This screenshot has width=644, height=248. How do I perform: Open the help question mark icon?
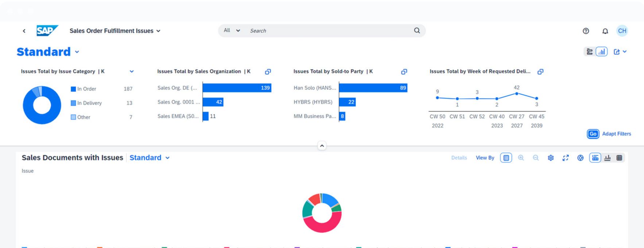coord(586,31)
